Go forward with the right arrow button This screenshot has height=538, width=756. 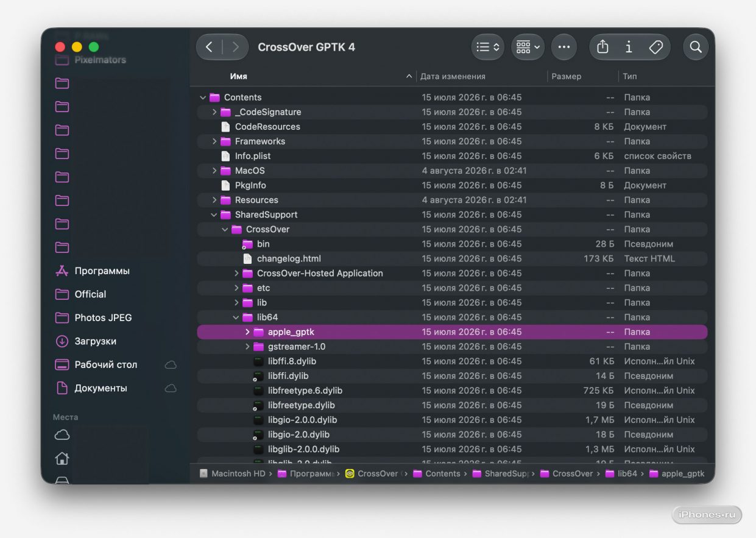(235, 47)
